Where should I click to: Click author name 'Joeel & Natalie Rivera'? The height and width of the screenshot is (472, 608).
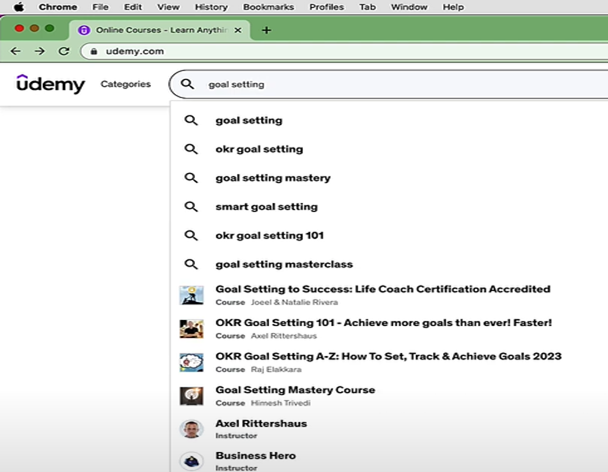295,302
